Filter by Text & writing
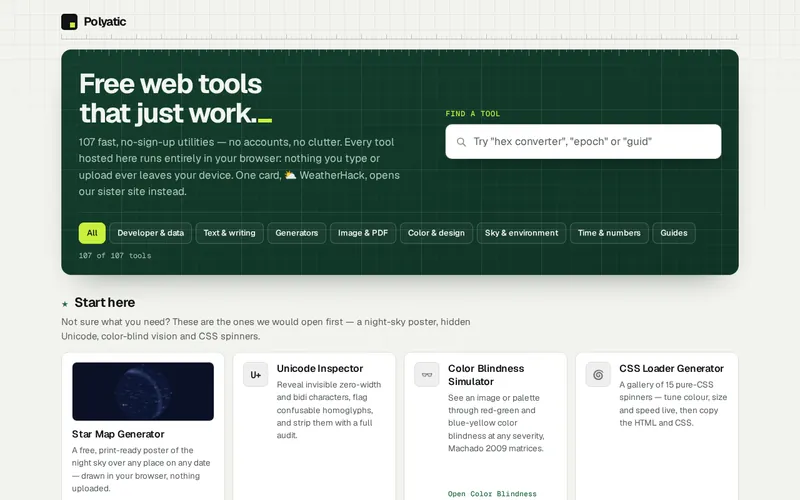 tap(230, 233)
